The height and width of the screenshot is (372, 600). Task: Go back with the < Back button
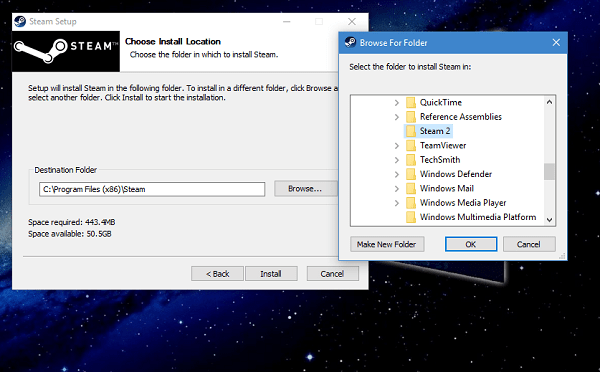coord(217,274)
